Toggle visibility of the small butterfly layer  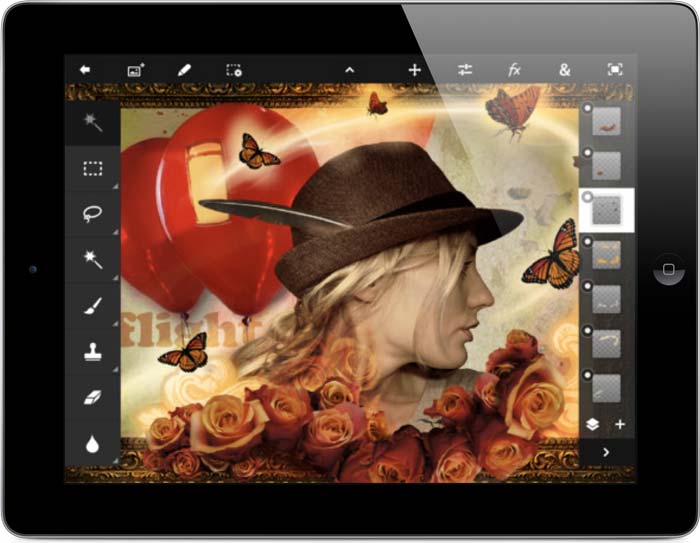[x=588, y=152]
